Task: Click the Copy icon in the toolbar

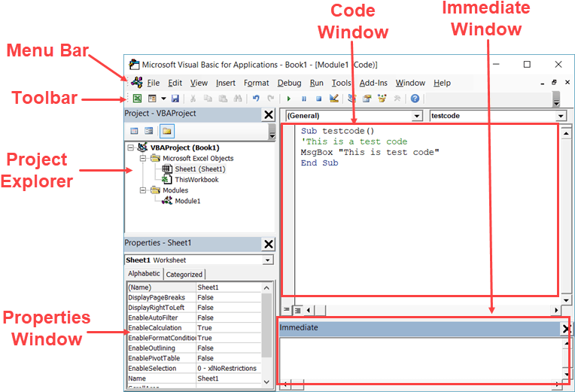Action: [208, 99]
